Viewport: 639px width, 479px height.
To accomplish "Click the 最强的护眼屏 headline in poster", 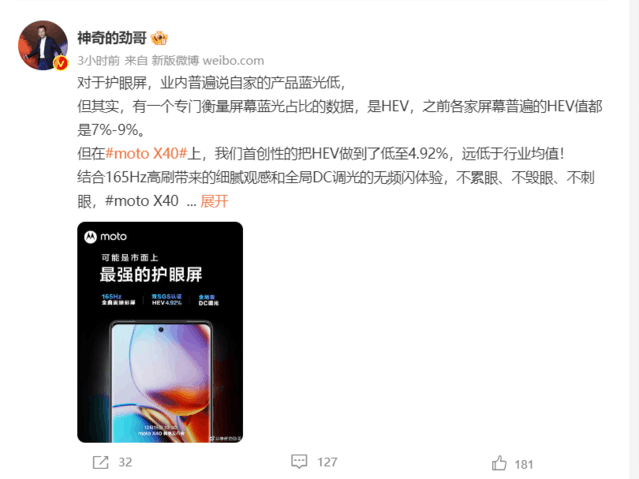I will 151,274.
